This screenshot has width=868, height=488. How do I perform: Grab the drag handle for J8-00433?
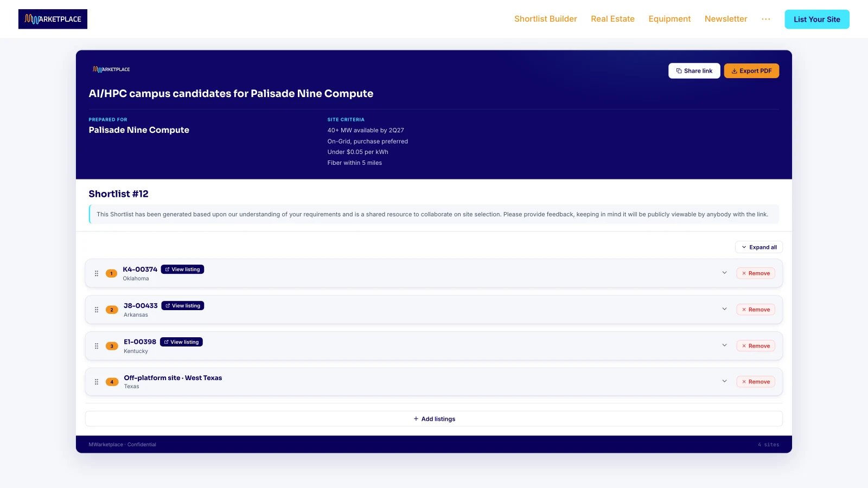[x=97, y=310]
